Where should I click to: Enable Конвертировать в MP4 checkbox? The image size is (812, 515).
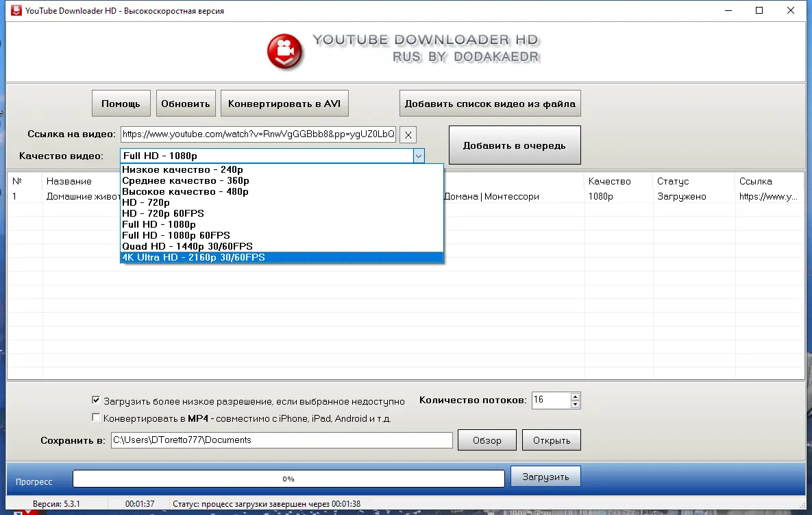[96, 417]
